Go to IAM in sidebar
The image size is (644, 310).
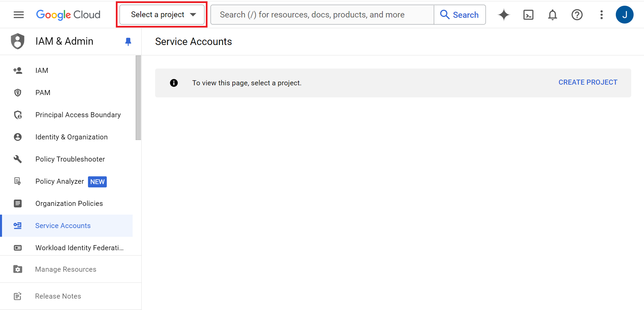coord(42,71)
